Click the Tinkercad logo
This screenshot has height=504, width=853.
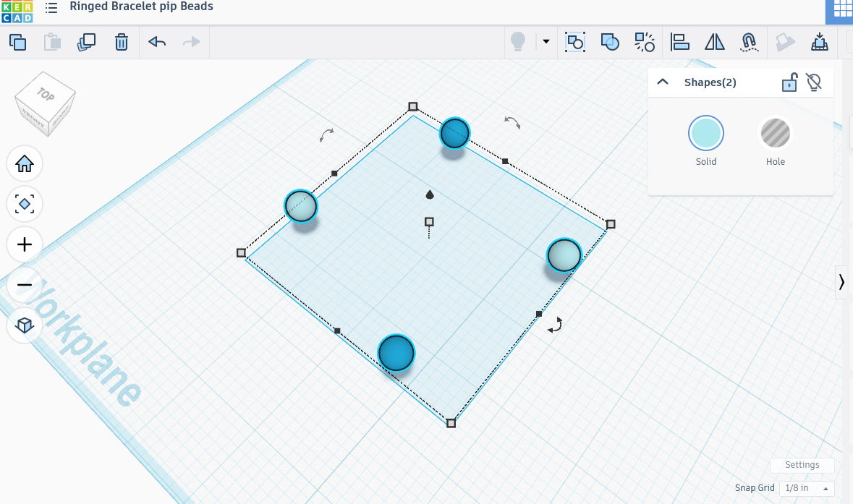pyautogui.click(x=17, y=12)
